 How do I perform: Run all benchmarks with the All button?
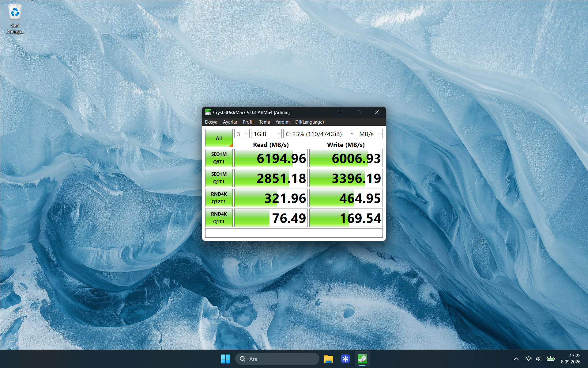click(x=219, y=138)
